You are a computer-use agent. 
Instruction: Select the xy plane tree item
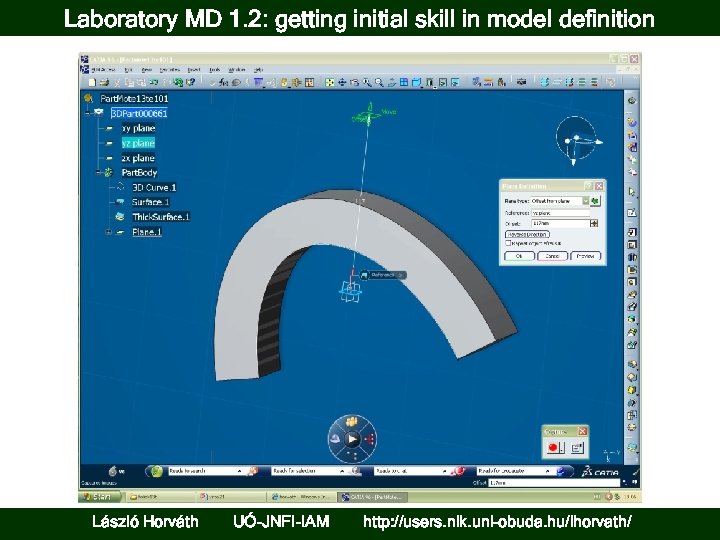[138, 128]
